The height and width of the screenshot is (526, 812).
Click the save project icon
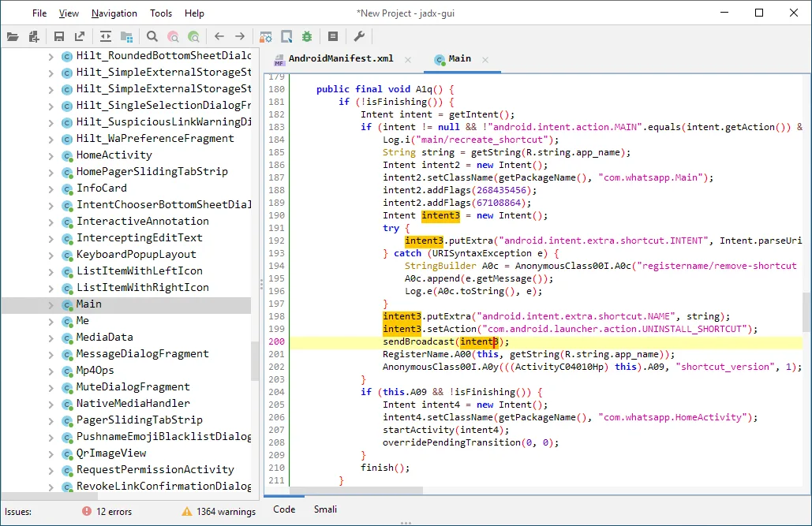pyautogui.click(x=58, y=36)
